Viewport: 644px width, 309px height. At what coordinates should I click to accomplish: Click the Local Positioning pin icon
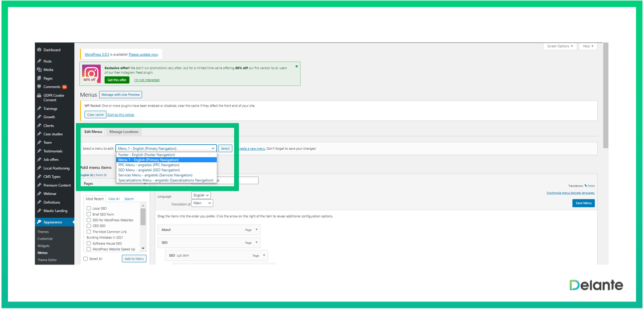pos(39,168)
